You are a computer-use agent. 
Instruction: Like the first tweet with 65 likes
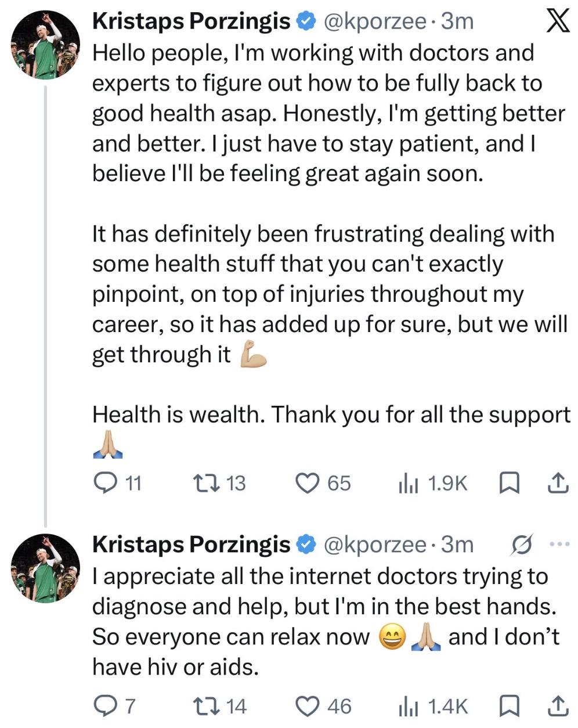308,482
